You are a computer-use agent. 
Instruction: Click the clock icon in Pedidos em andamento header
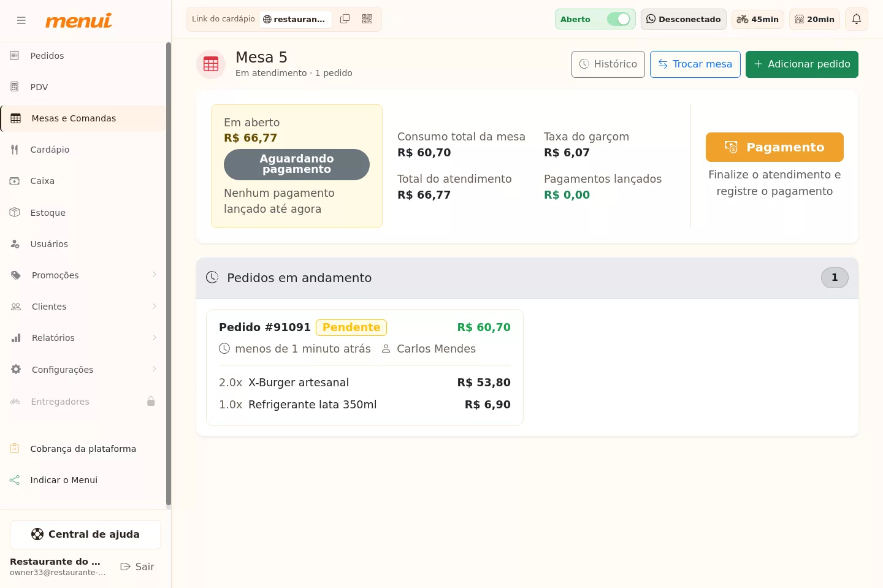click(212, 277)
